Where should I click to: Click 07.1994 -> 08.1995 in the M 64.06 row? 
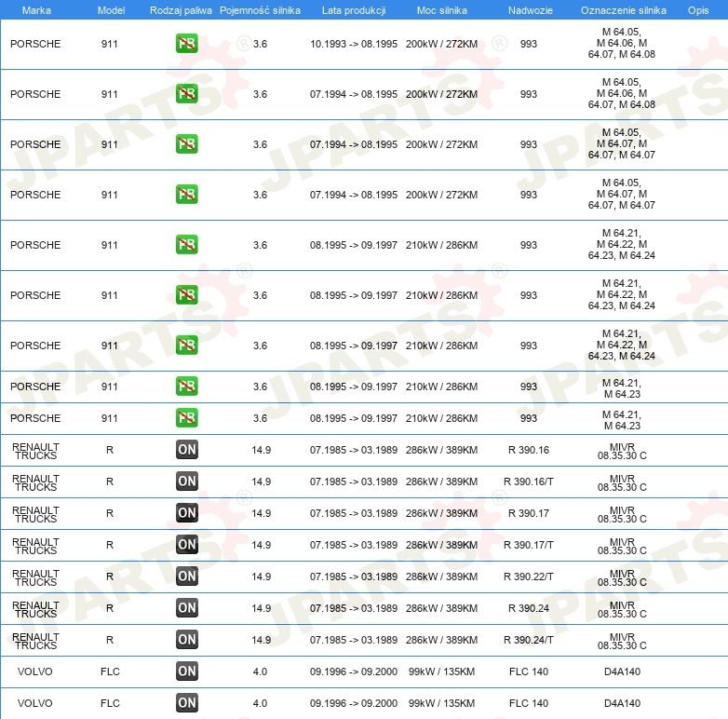click(x=354, y=94)
